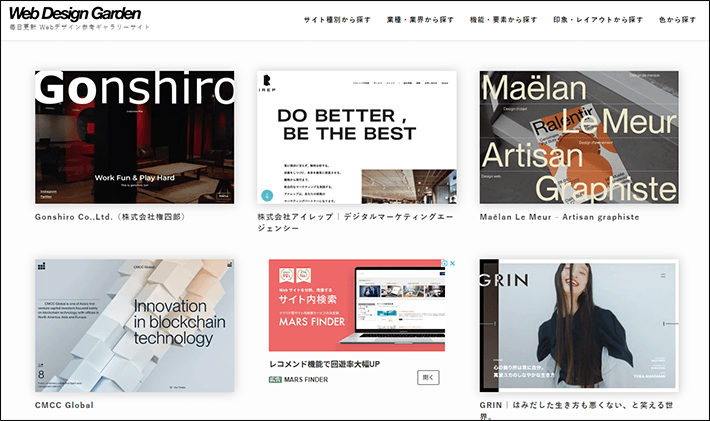The image size is (710, 421).
Task: Click the 開く button in the ad
Action: (x=428, y=378)
